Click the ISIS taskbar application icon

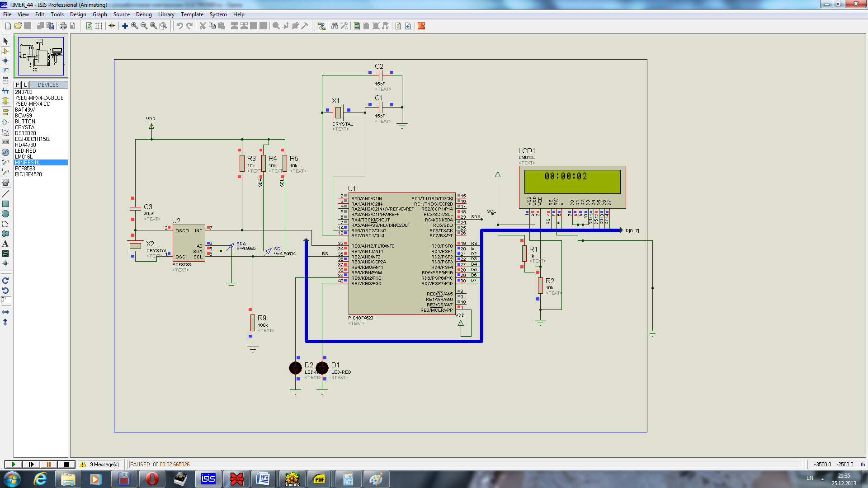point(208,479)
